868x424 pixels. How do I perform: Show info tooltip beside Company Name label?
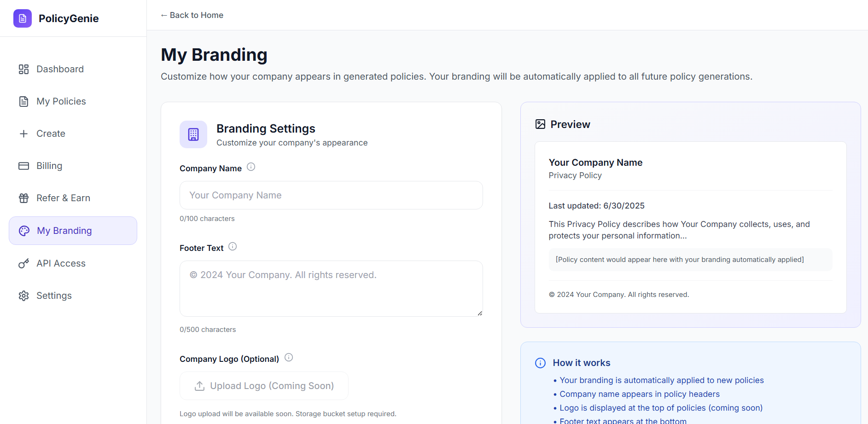pos(251,167)
